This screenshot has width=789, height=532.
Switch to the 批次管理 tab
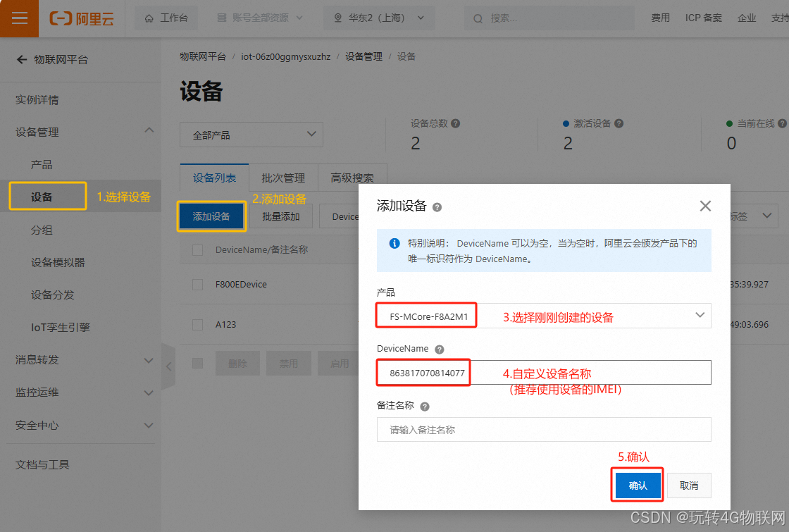283,178
